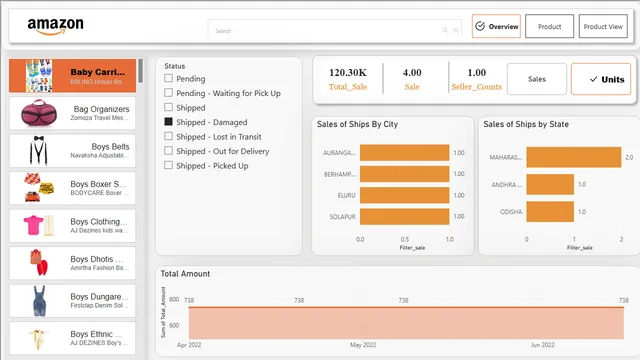Click the 120.30K Total_Sale card
This screenshot has width=640, height=360.
(348, 79)
